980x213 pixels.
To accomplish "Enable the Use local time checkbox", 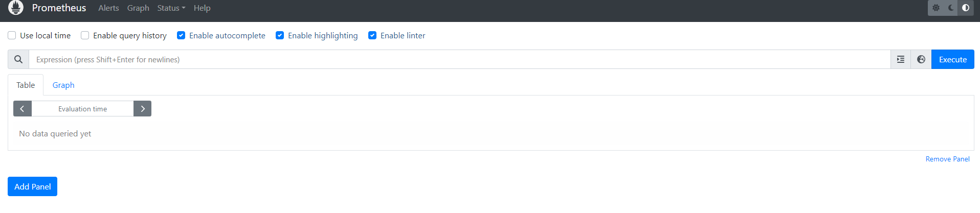I will [12, 35].
